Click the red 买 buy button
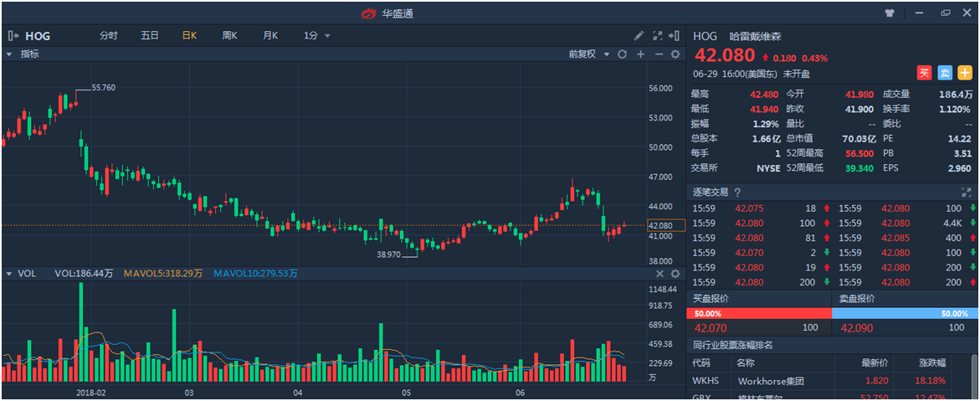This screenshot has height=401, width=980. pos(924,73)
